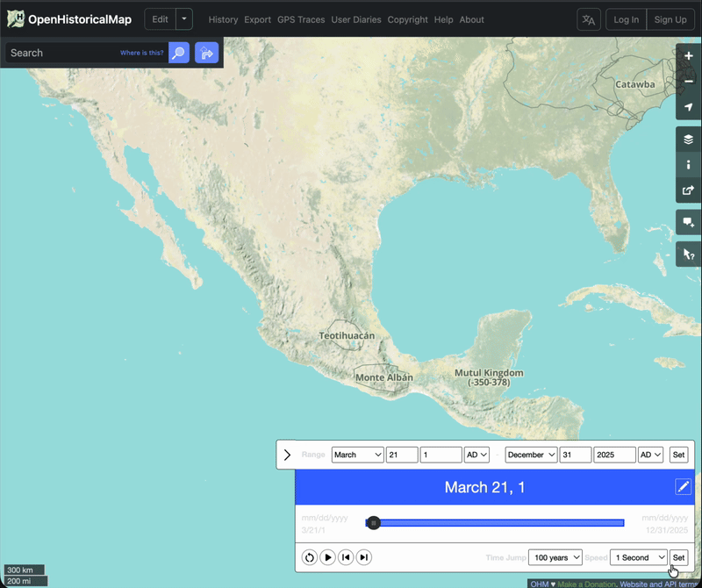Step the timeline forward
The height and width of the screenshot is (588, 702).
pyautogui.click(x=364, y=557)
